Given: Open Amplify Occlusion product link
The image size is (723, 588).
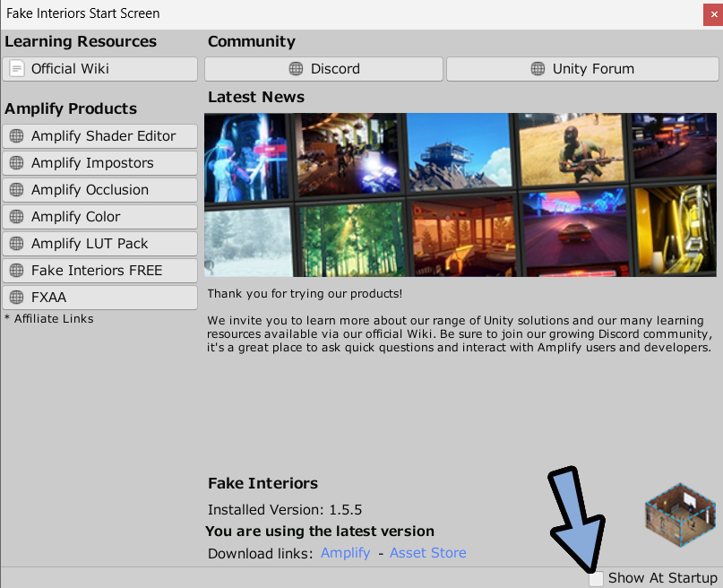Looking at the screenshot, I should pyautogui.click(x=99, y=189).
